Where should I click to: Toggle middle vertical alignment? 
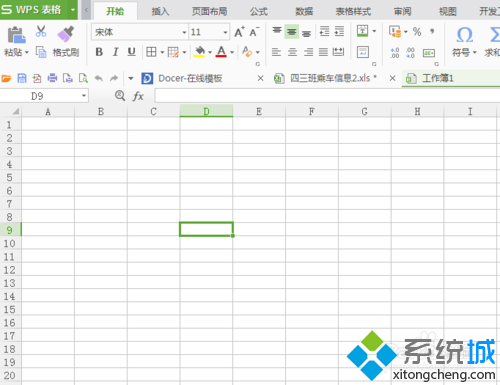(x=292, y=32)
